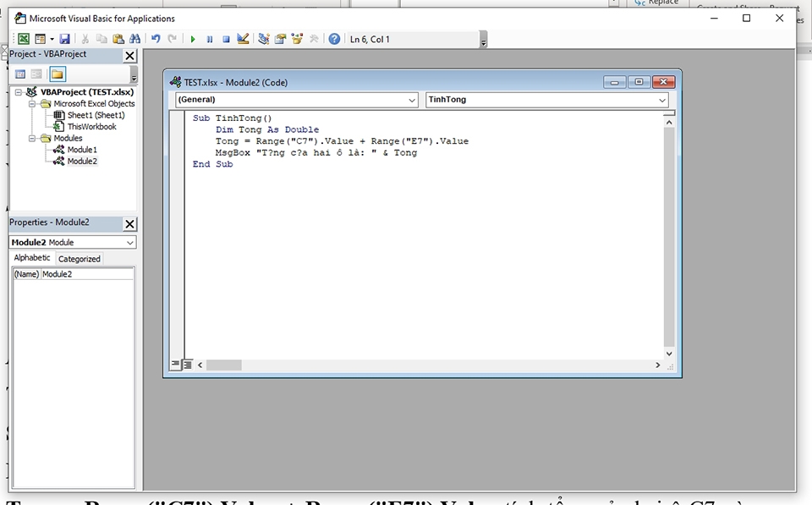
Task: Show the Project Explorer window
Action: (x=264, y=39)
